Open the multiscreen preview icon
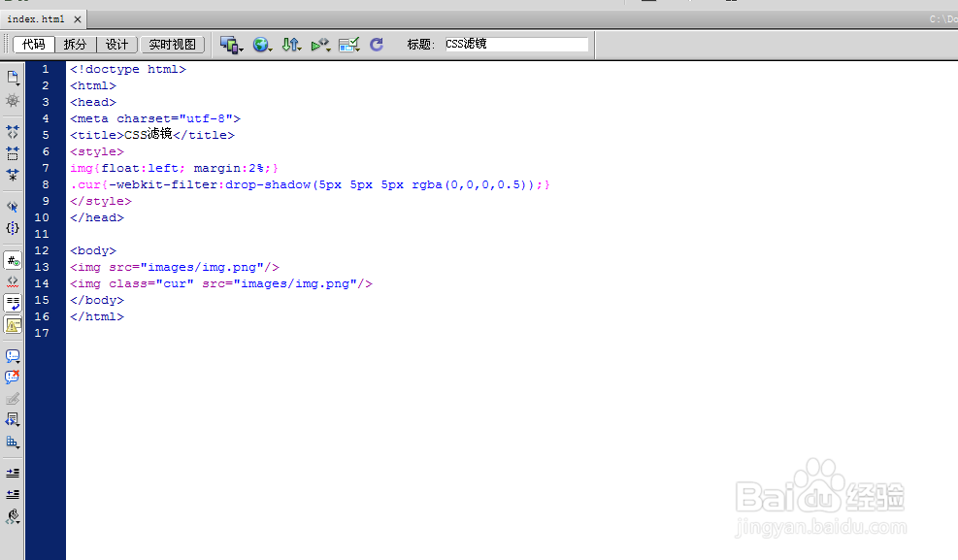Screen dimensions: 958x560 [228, 44]
